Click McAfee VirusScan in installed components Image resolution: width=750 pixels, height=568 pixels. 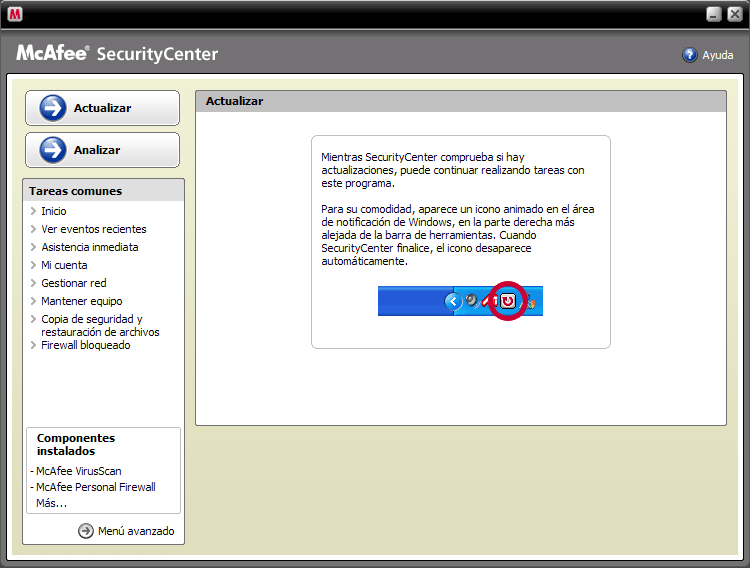79,471
